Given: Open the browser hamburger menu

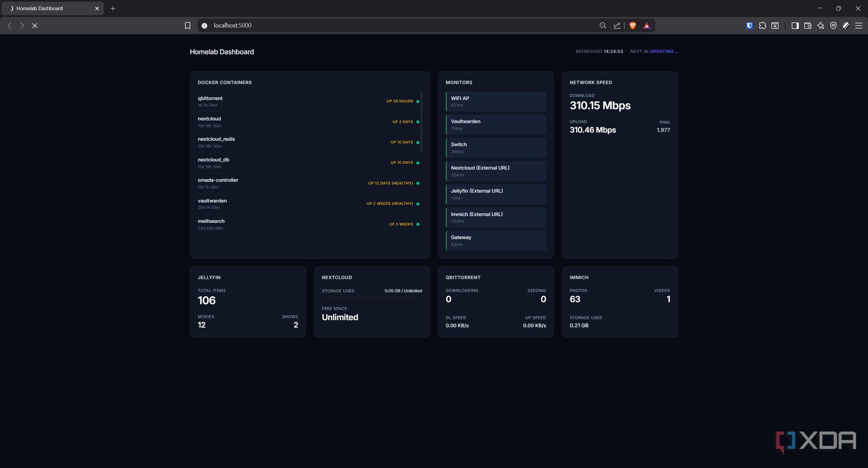Looking at the screenshot, I should [859, 25].
